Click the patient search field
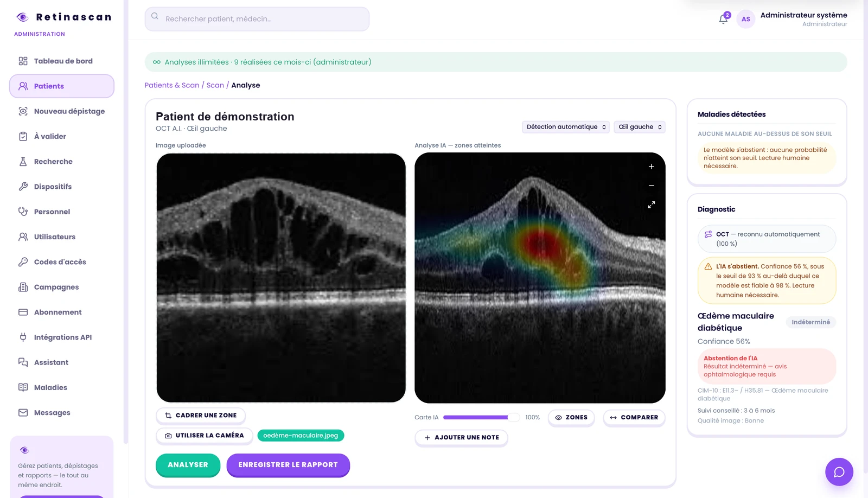 [x=257, y=19]
